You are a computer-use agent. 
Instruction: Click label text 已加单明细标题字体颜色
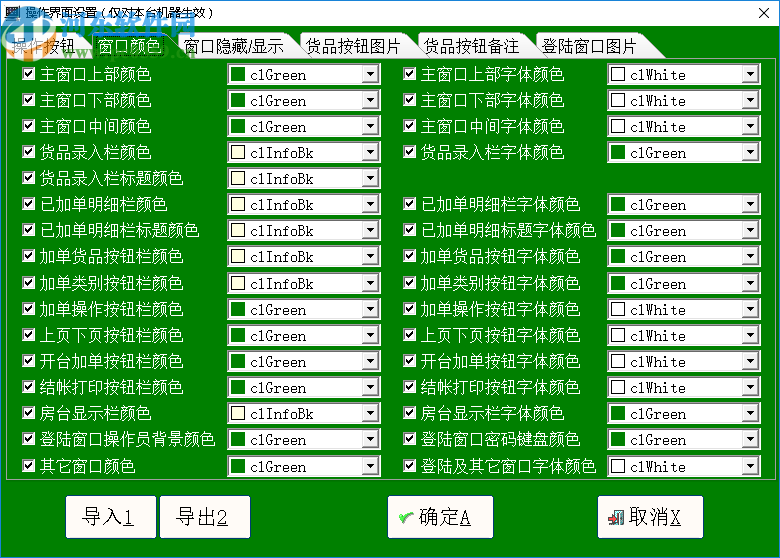coord(508,230)
